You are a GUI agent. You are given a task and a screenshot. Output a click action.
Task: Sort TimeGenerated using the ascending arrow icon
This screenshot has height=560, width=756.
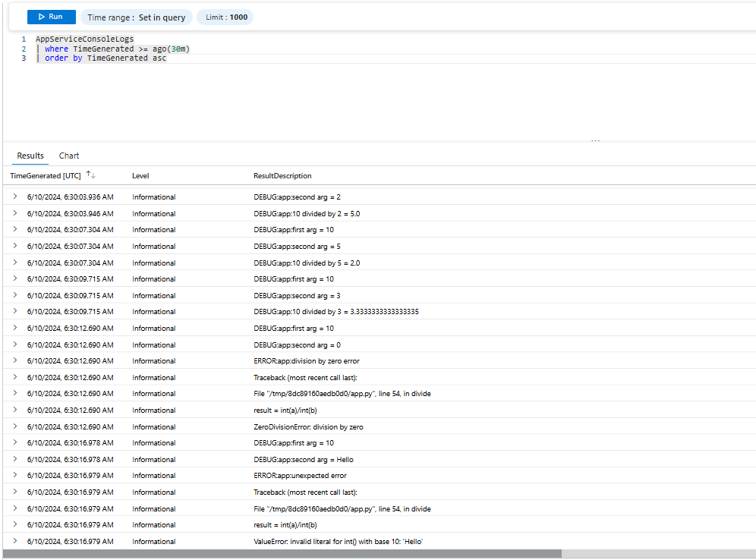coord(88,173)
